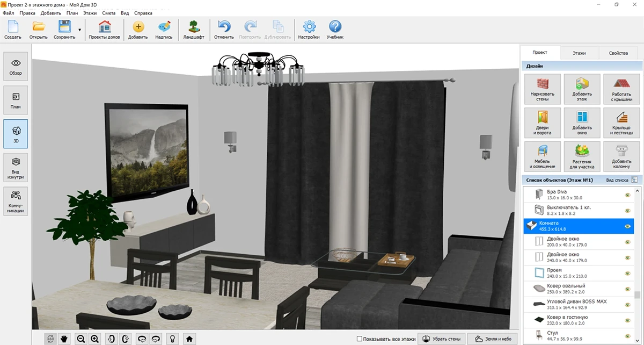The height and width of the screenshot is (345, 644).
Task: Open Проекты домов gallery
Action: [x=104, y=30]
